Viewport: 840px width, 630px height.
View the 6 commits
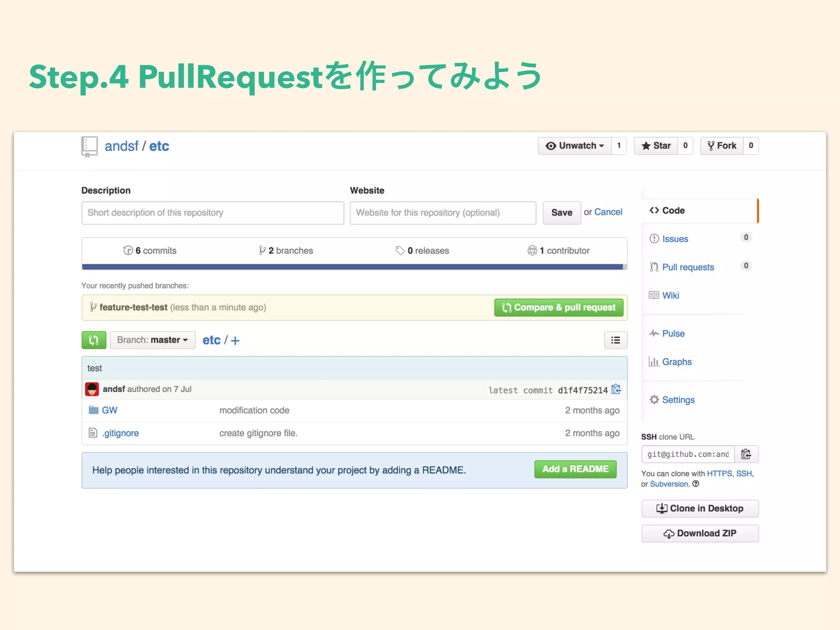[x=150, y=251]
